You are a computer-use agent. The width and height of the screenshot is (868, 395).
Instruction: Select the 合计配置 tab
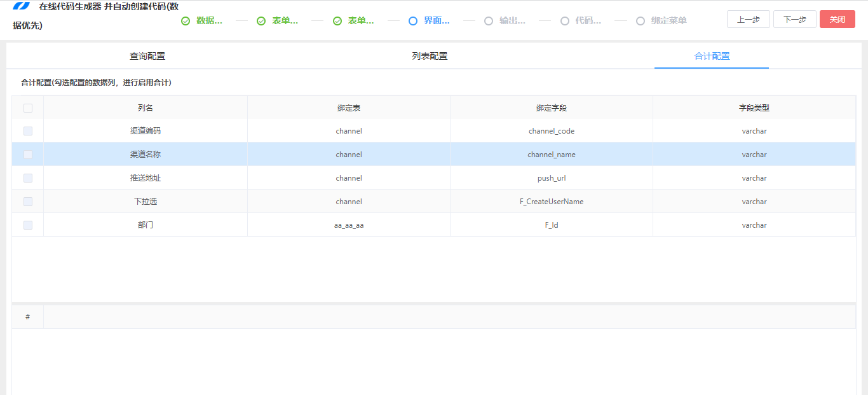click(x=710, y=56)
